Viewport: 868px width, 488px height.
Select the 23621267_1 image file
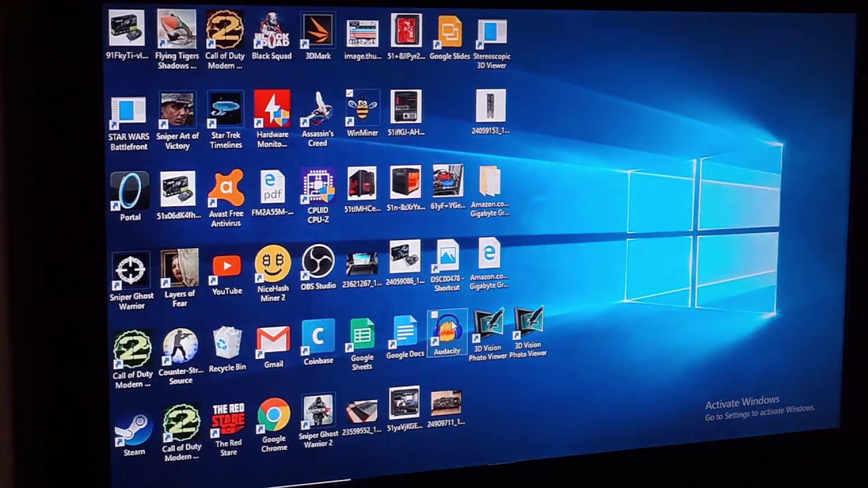(x=362, y=270)
